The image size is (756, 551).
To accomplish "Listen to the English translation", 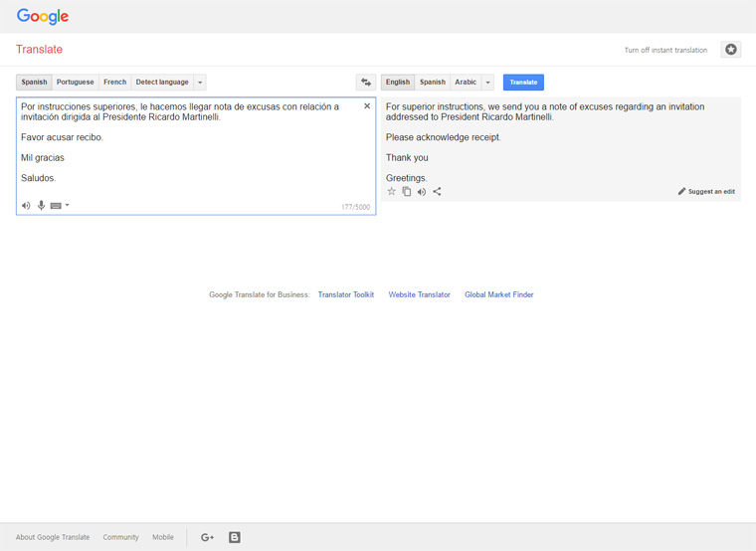I will point(422,192).
